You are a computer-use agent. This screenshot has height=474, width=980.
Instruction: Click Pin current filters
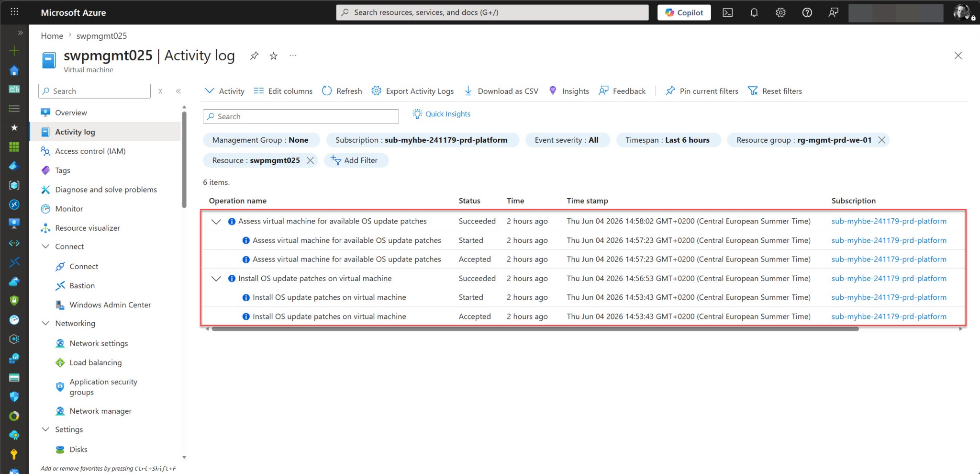[x=702, y=91]
